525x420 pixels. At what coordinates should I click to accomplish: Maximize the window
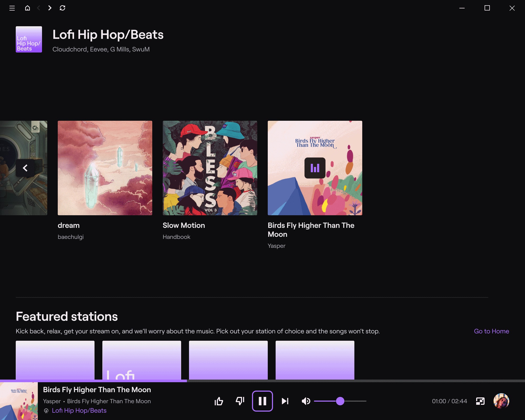[487, 8]
